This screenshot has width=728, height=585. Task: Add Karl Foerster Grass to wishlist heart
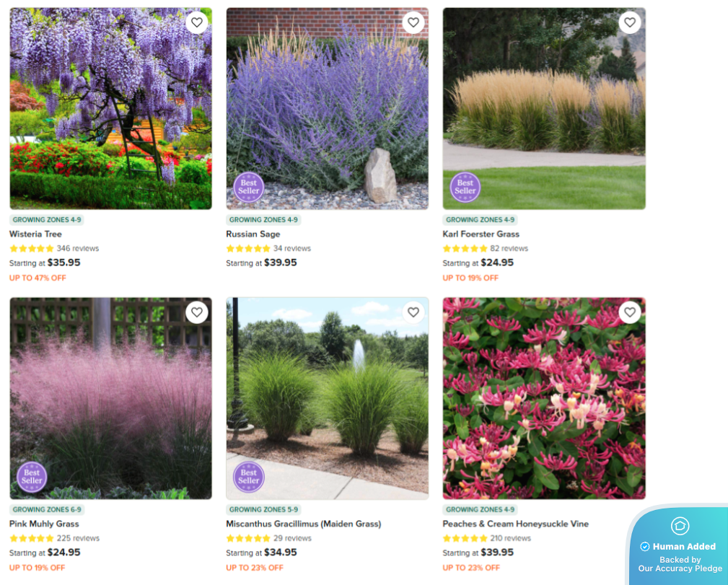click(x=630, y=22)
